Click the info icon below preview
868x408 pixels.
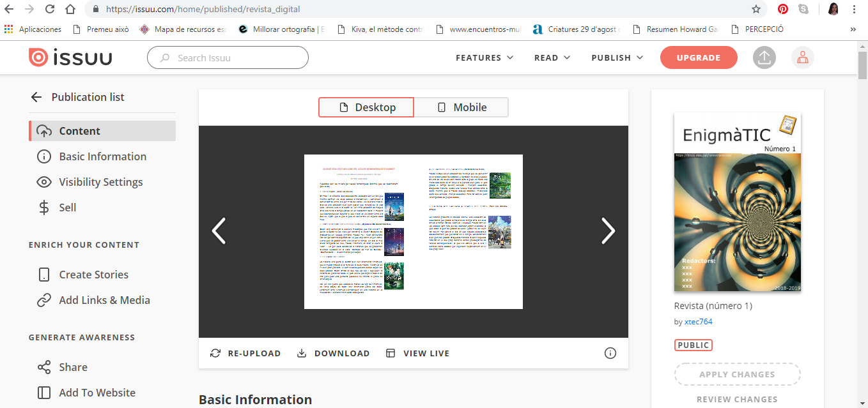[610, 353]
